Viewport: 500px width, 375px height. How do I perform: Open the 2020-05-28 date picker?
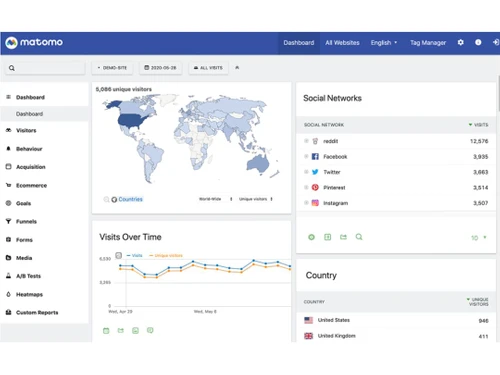point(160,68)
